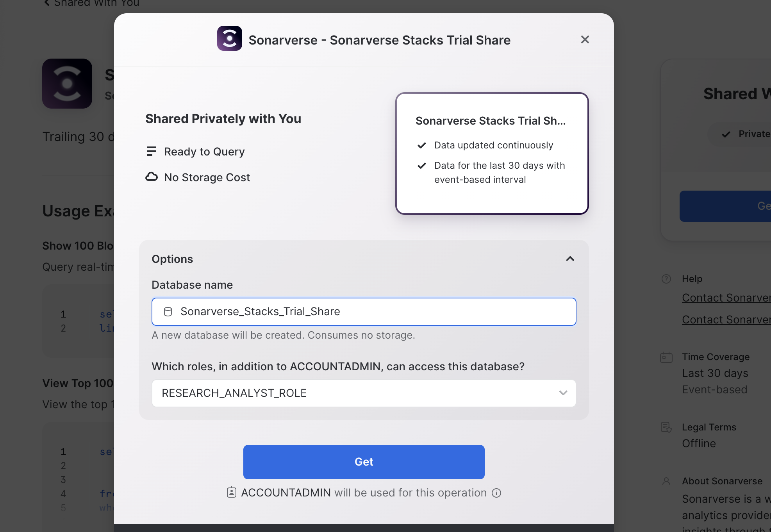Image resolution: width=771 pixels, height=532 pixels.
Task: Click the About Sonarverse person icon
Action: [x=666, y=481]
